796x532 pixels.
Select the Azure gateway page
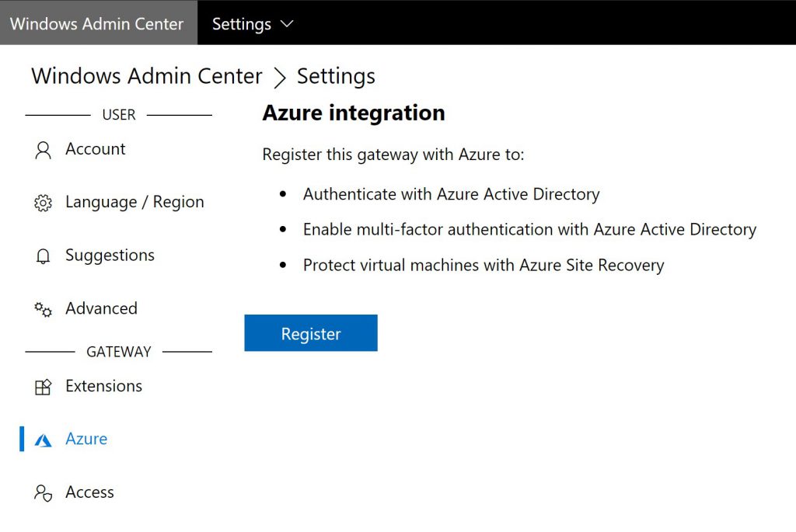pos(86,439)
